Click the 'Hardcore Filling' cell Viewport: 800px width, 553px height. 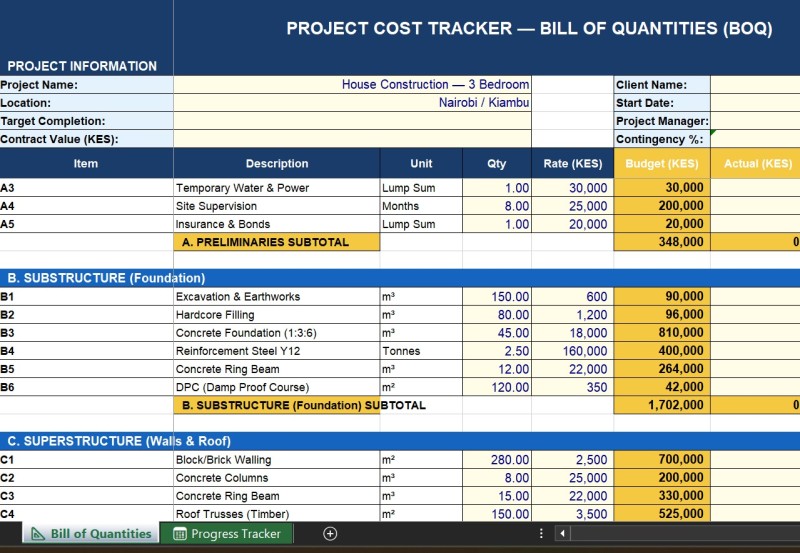[x=277, y=314]
